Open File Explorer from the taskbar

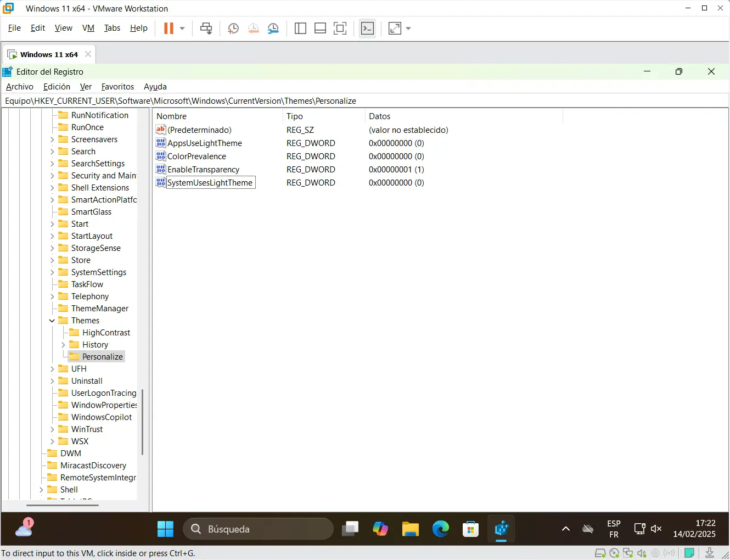411,529
